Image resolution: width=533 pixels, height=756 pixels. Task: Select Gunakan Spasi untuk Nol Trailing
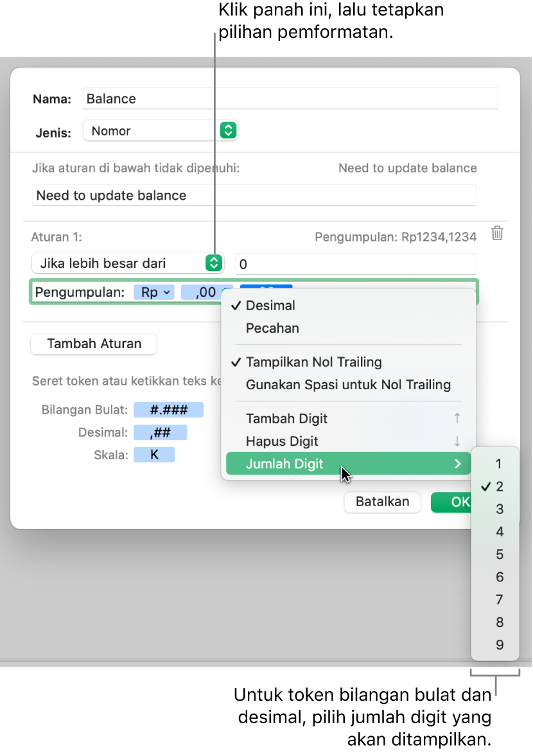click(348, 385)
